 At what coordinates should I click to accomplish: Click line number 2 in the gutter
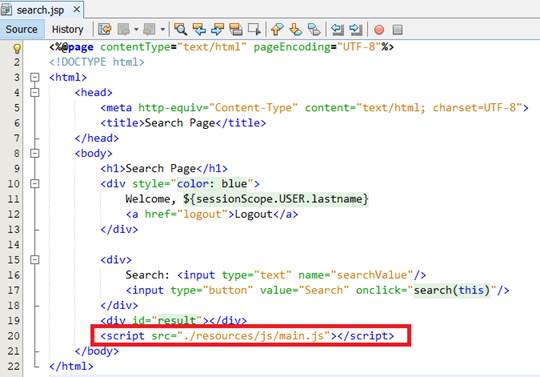click(17, 62)
